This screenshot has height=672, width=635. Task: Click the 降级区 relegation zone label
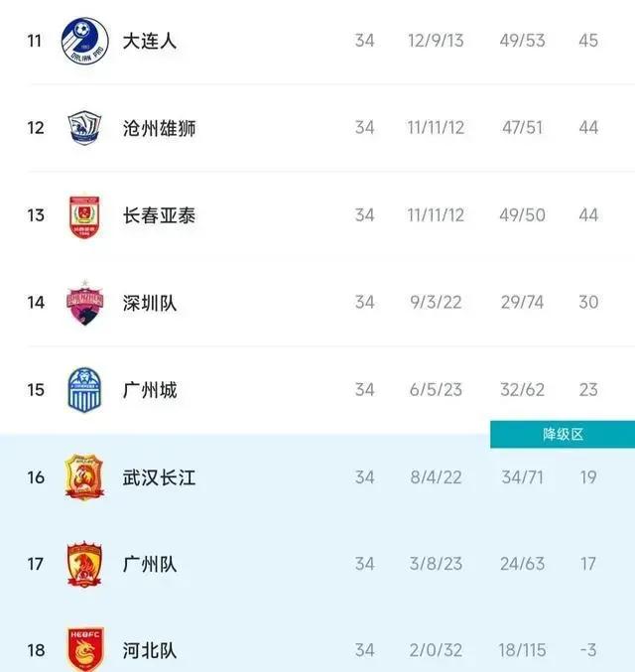pos(562,435)
